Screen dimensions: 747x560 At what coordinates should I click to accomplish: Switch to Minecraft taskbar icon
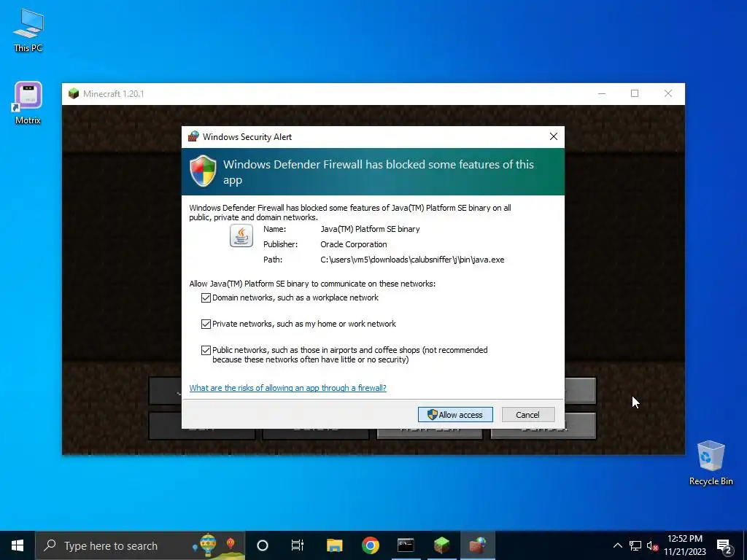(x=441, y=545)
